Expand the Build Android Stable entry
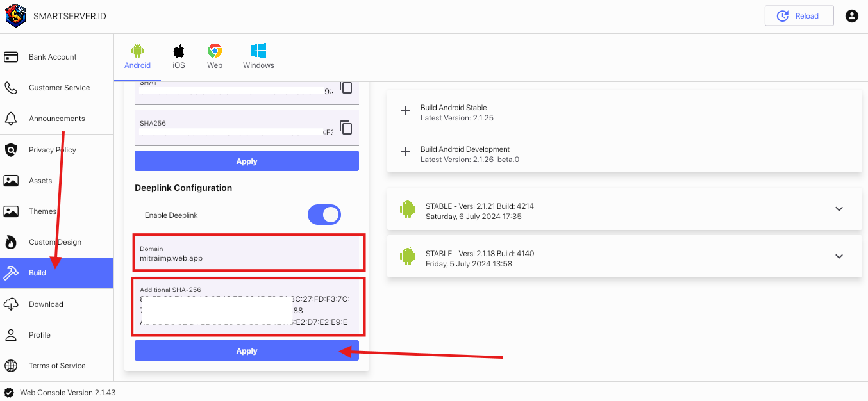The width and height of the screenshot is (868, 401). click(x=405, y=110)
